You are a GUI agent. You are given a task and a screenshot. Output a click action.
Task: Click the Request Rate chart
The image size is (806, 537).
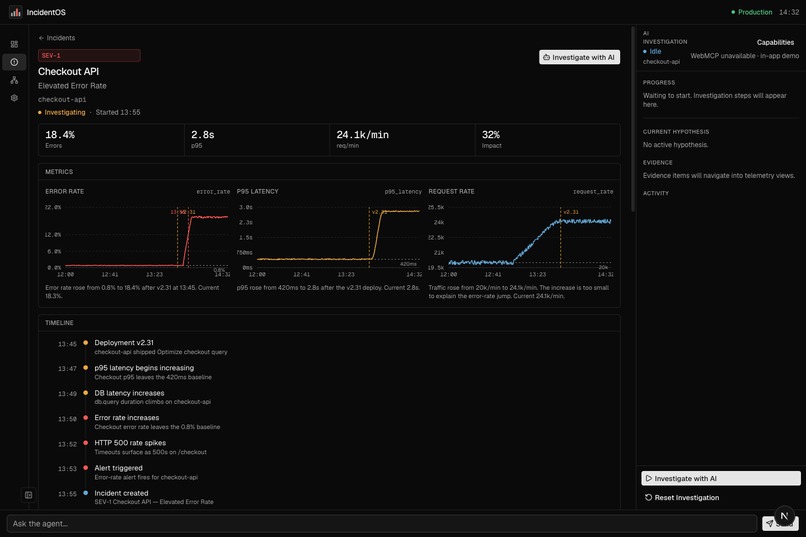521,242
